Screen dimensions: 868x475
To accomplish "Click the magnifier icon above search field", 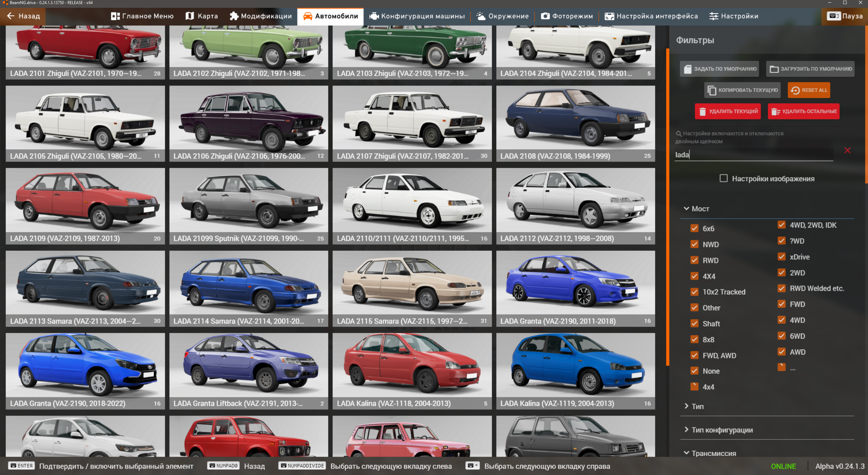I will [679, 134].
